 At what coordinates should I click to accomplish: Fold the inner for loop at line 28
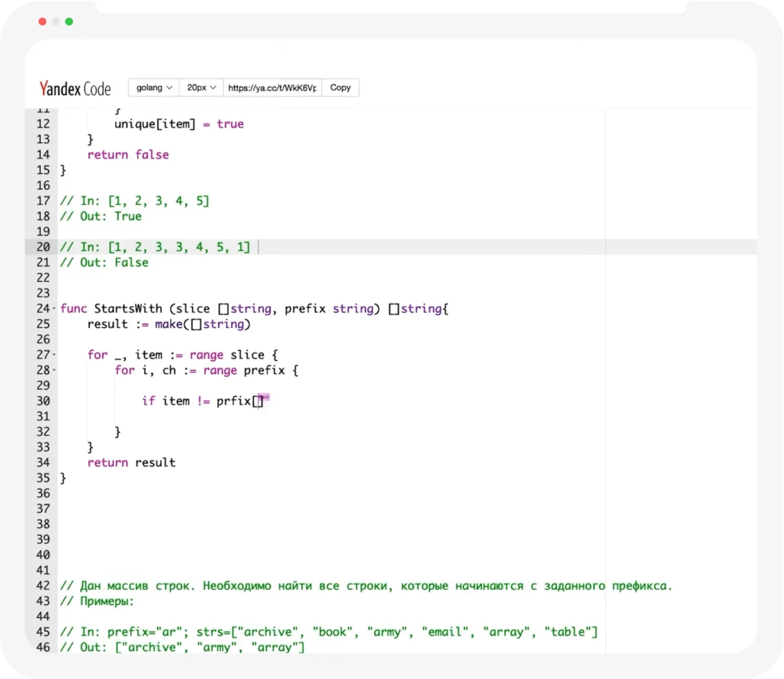tap(54, 371)
